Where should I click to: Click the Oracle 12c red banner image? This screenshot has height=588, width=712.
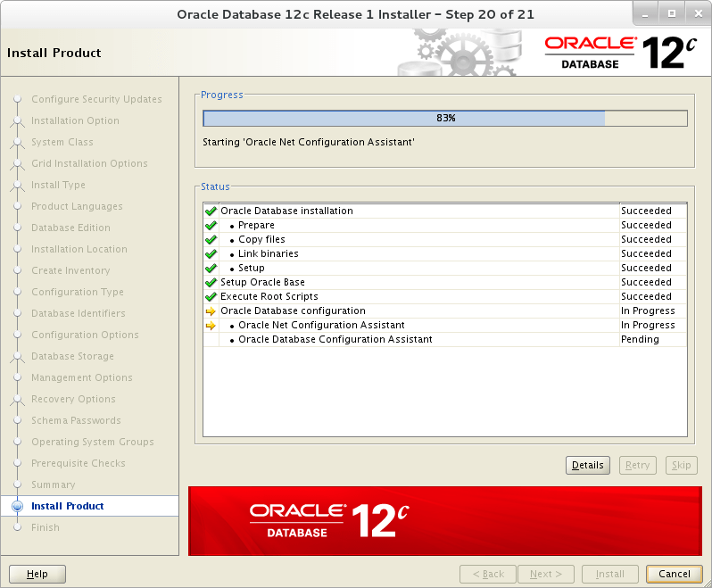[445, 521]
